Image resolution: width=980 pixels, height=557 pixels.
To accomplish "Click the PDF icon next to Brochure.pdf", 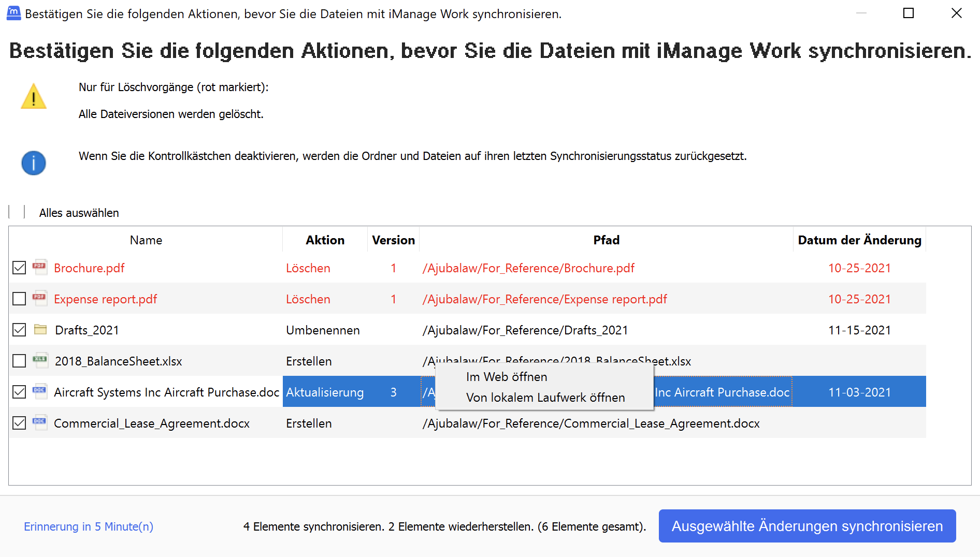I will pos(39,267).
